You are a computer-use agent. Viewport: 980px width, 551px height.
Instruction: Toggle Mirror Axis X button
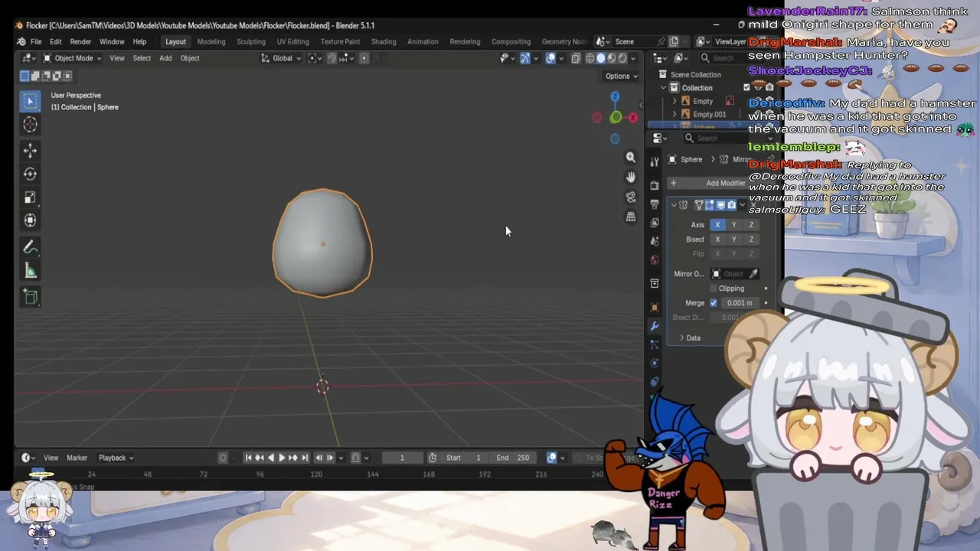[x=717, y=225]
